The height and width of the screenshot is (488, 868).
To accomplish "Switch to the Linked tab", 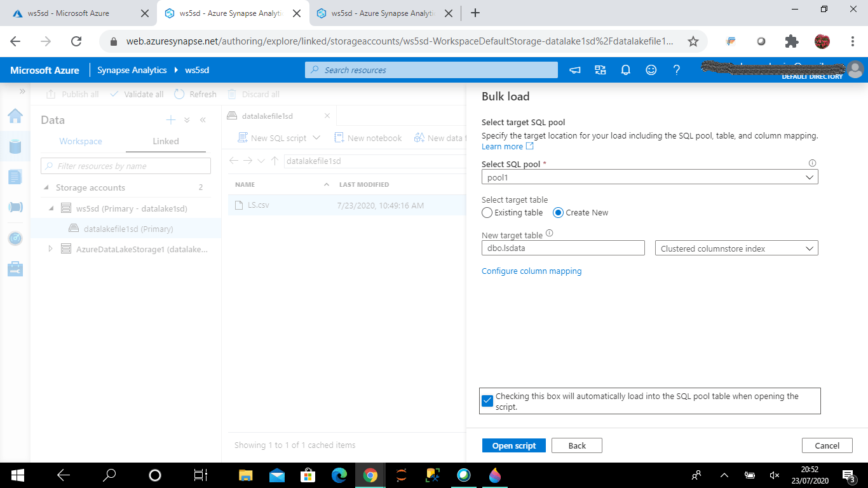I will 166,141.
